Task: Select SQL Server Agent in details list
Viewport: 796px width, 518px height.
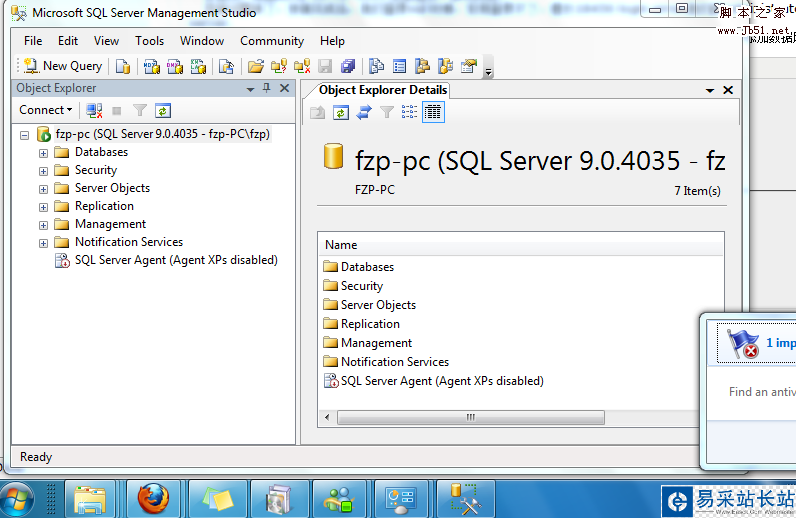Action: tap(442, 381)
